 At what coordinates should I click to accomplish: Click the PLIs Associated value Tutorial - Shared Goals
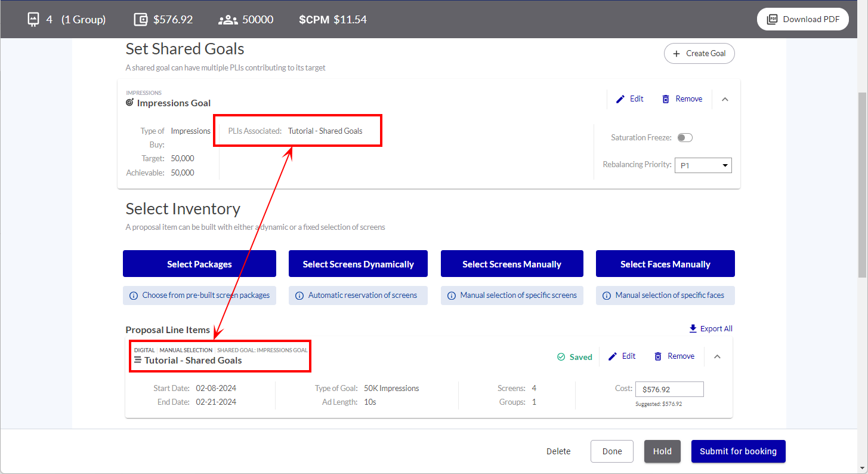click(x=325, y=131)
